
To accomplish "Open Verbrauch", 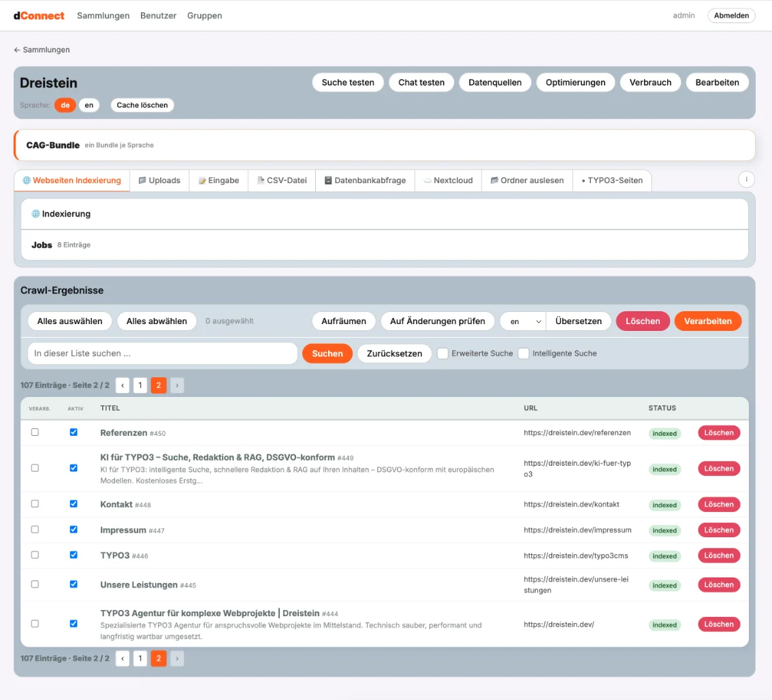I will click(x=650, y=82).
